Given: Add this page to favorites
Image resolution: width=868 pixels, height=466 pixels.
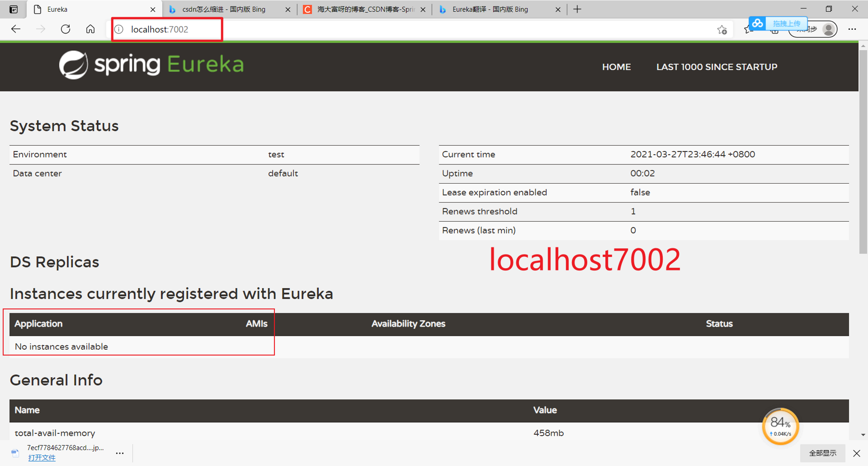Looking at the screenshot, I should coord(722,30).
